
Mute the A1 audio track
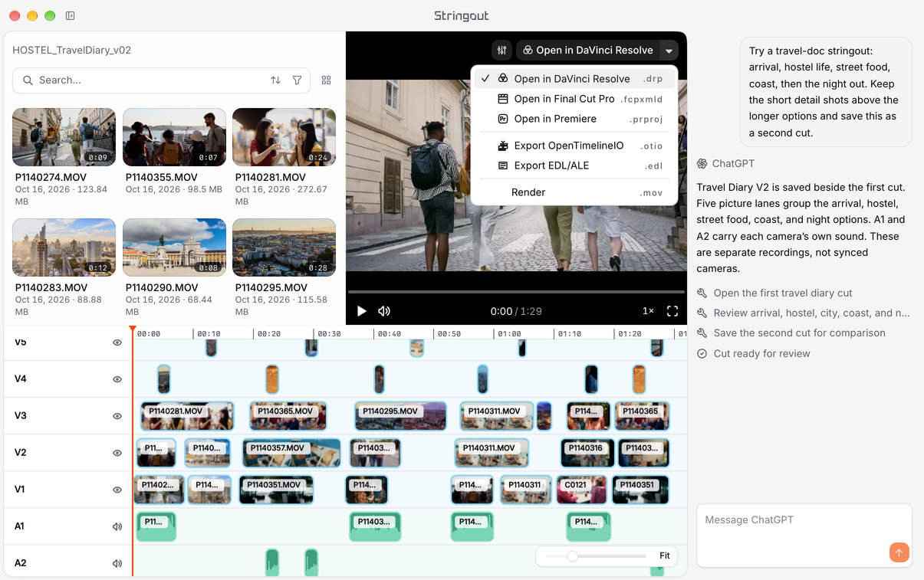pos(117,526)
